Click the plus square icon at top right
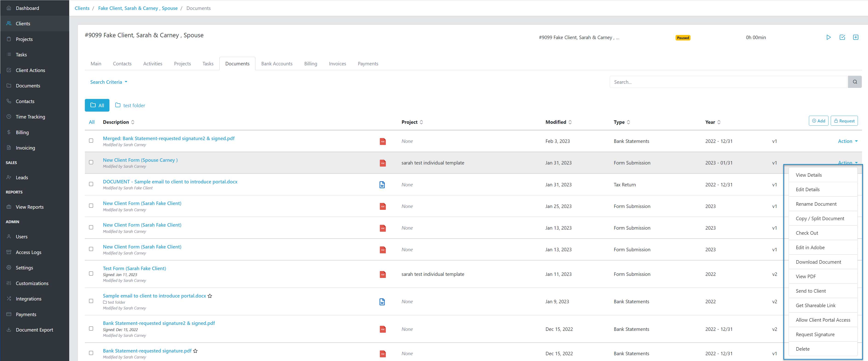 (x=856, y=38)
